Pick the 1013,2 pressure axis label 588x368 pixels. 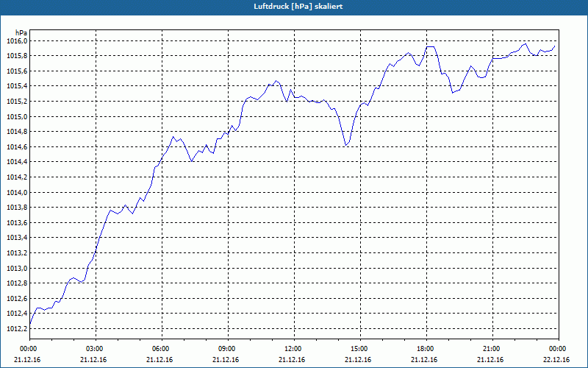[17, 252]
